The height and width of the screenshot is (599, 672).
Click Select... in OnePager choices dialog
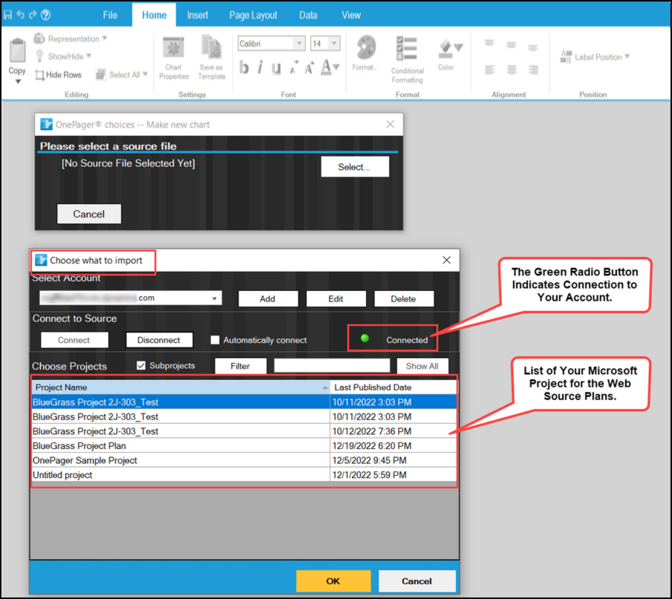pyautogui.click(x=355, y=167)
